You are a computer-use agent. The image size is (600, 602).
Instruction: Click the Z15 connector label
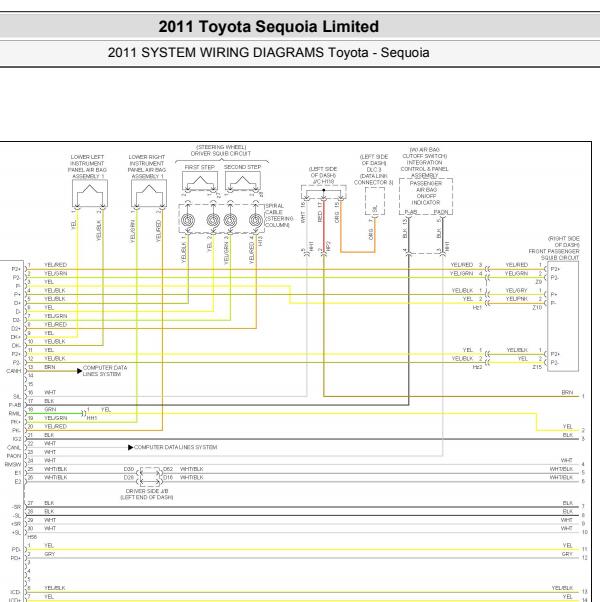tap(537, 367)
